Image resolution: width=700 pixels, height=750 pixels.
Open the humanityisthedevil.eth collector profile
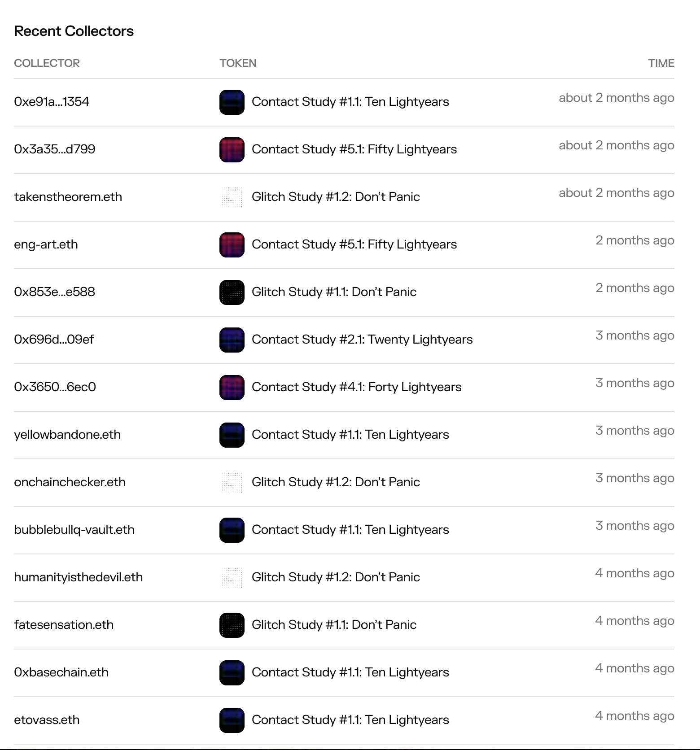[x=78, y=577]
